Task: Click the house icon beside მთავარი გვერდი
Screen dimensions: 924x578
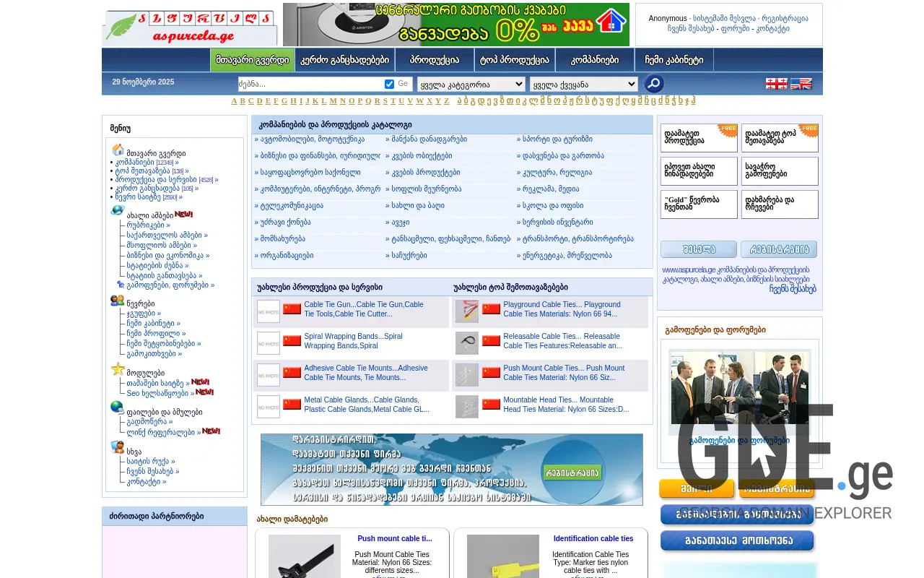Action: pos(118,150)
